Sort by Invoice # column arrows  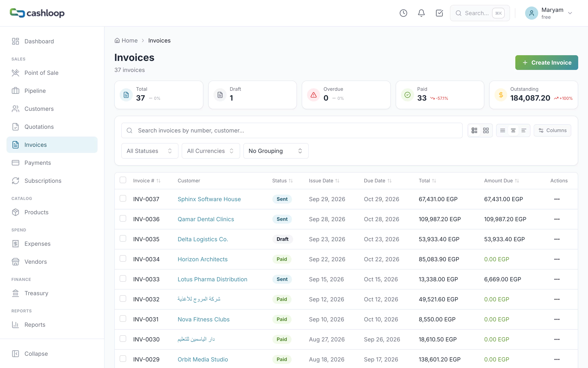pos(158,181)
